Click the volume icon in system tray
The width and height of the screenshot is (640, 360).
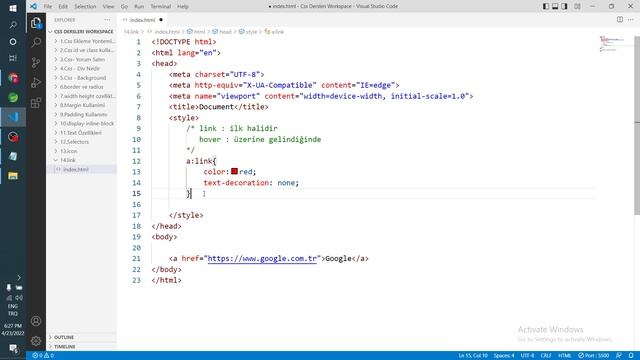(x=19, y=298)
